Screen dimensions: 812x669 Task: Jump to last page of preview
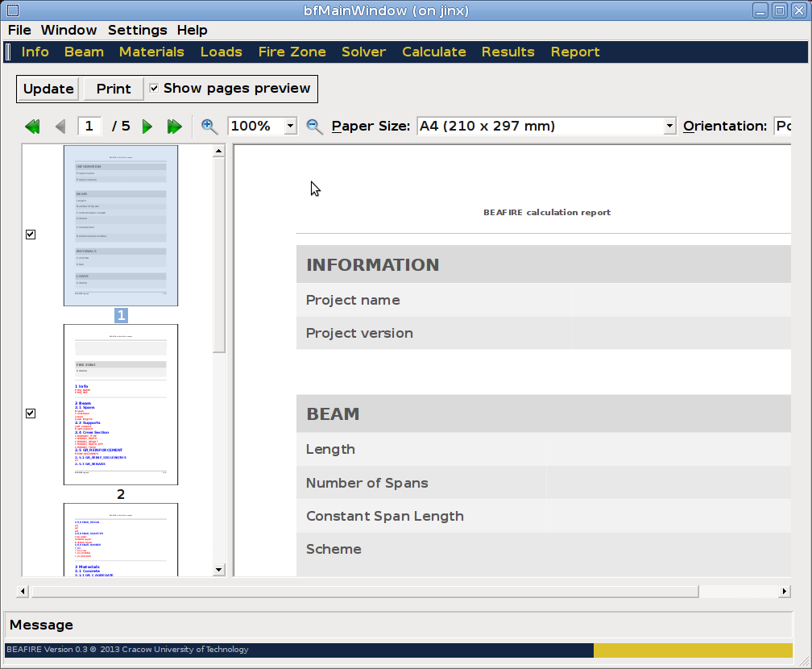coord(174,127)
